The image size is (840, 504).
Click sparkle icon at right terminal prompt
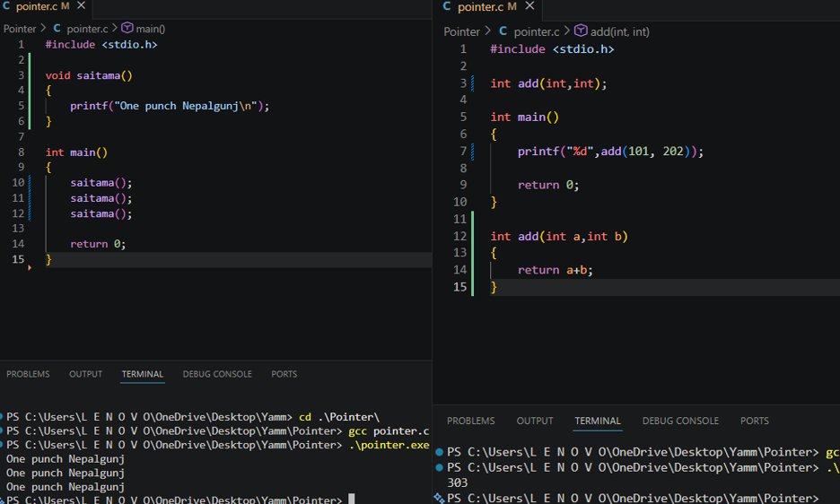pyautogui.click(x=439, y=499)
